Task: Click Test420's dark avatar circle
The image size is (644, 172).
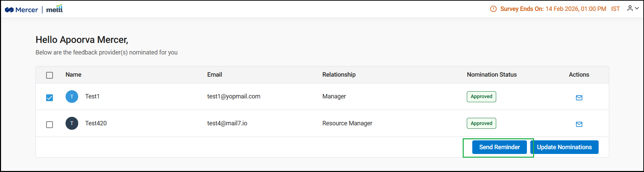Action: [72, 123]
